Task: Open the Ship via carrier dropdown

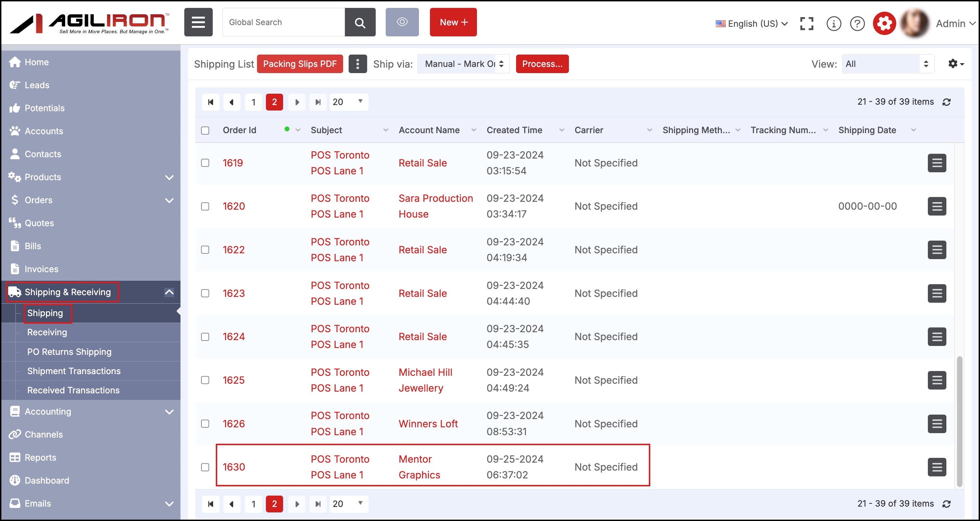Action: (x=463, y=63)
